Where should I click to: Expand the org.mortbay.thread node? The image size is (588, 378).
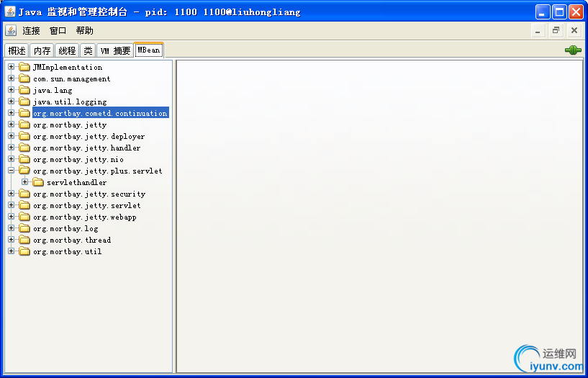click(x=12, y=239)
